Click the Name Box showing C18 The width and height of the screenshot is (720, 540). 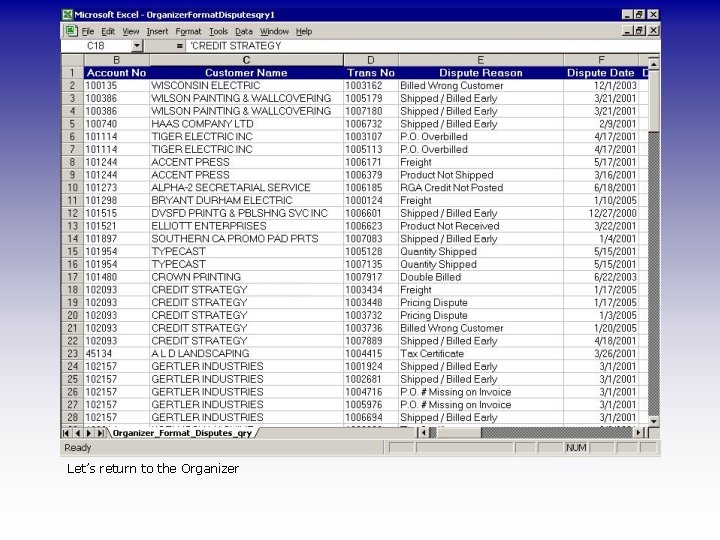[x=96, y=46]
